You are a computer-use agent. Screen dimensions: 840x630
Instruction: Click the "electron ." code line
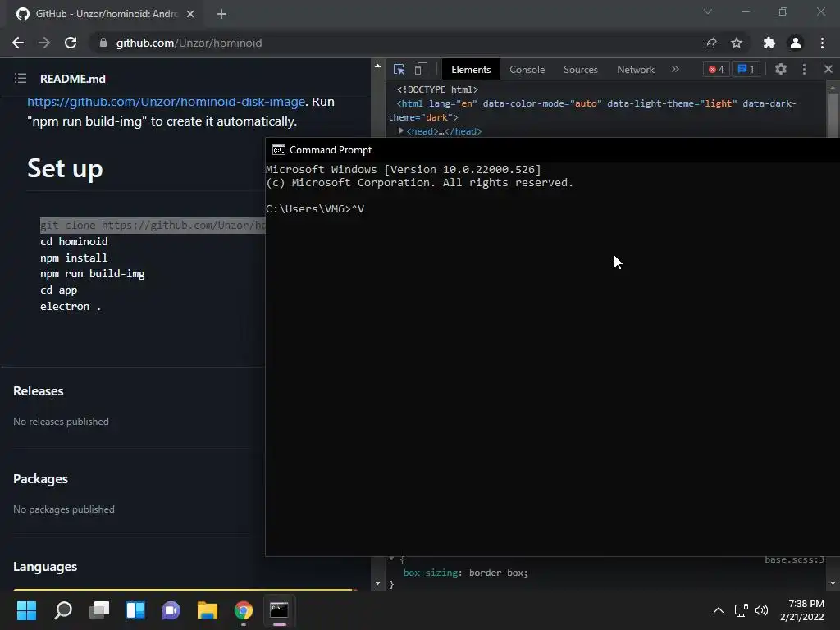[71, 307]
